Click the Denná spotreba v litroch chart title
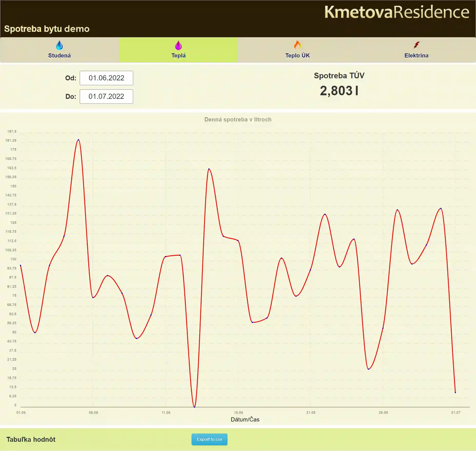The height and width of the screenshot is (451, 476). coord(238,119)
